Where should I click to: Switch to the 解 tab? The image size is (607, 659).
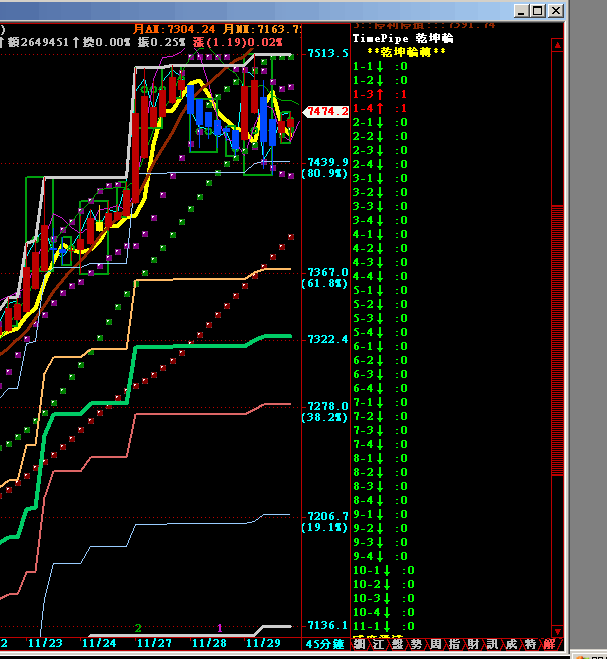(x=549, y=645)
